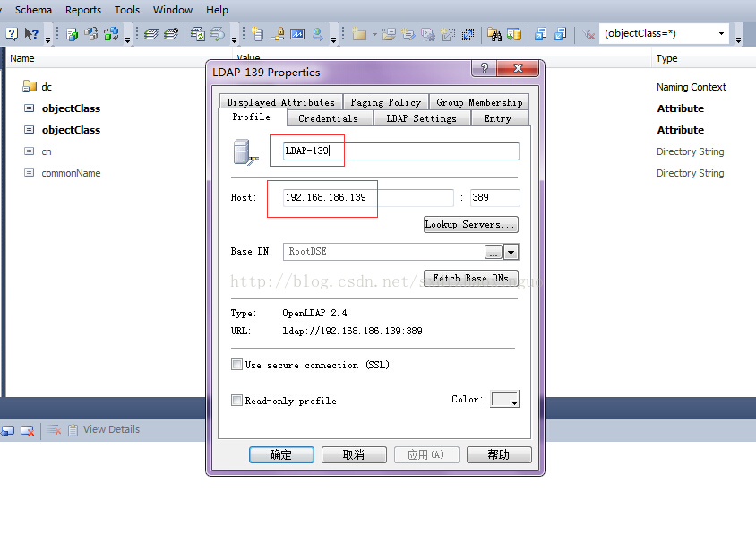Click the new entry with pencil icon
The width and height of the screenshot is (756, 544).
coord(408,34)
